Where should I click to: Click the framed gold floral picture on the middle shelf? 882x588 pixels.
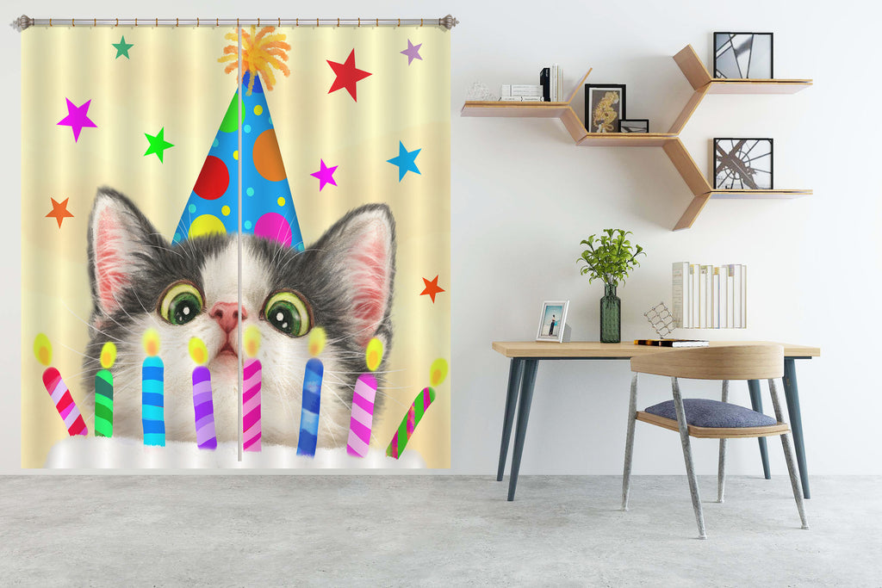(605, 108)
